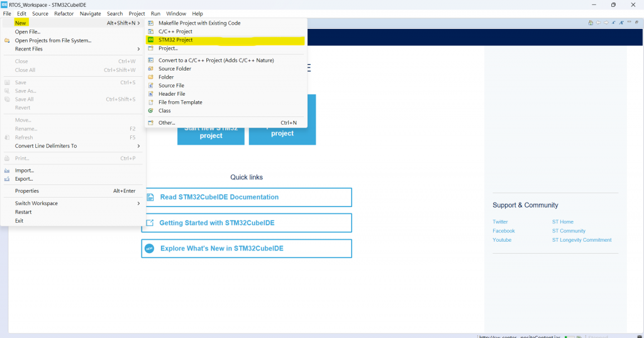Open the ST Longevity Commitment link
The width and height of the screenshot is (644, 338).
[582, 240]
